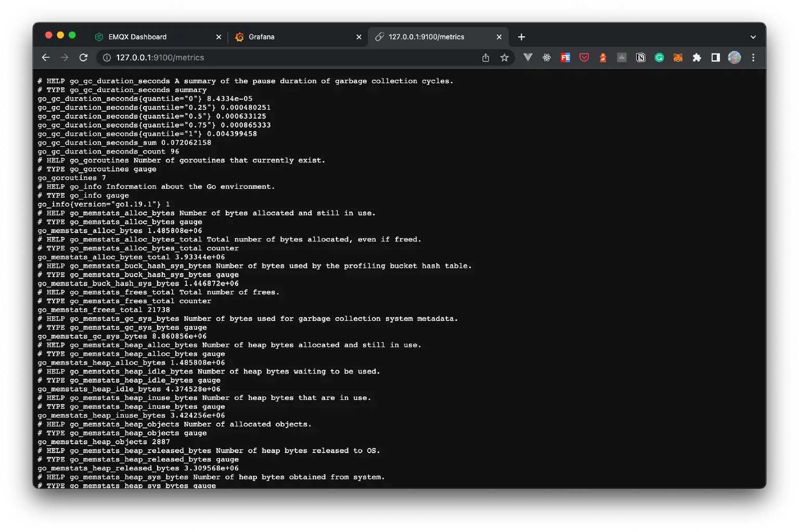Open a new browser tab
Viewport: 799px width, 532px height.
point(521,36)
